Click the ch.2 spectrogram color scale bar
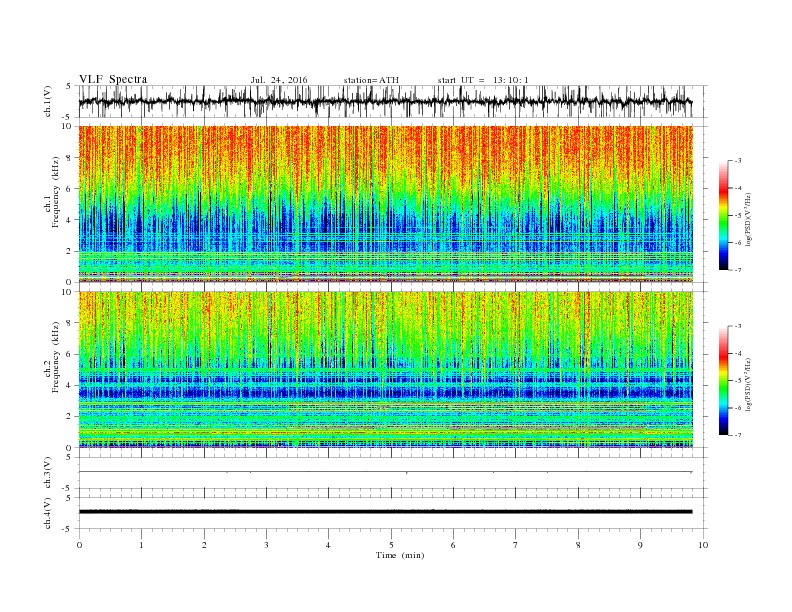 click(723, 381)
